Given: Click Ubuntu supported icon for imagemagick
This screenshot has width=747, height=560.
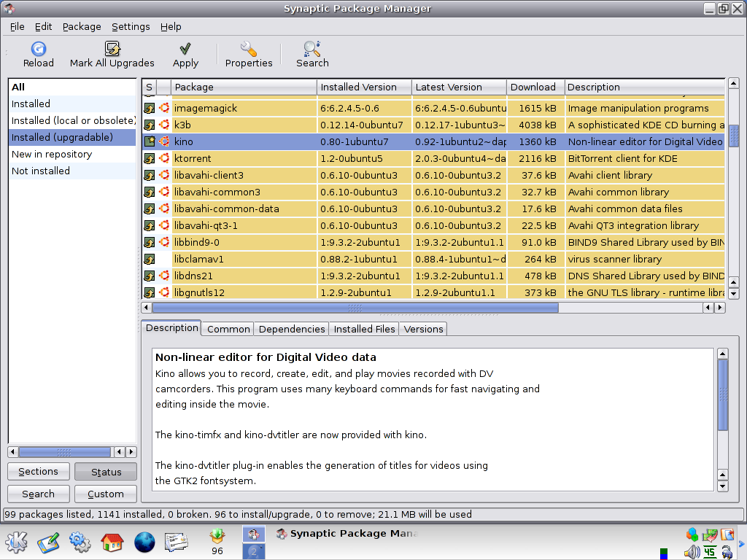Looking at the screenshot, I should click(x=164, y=108).
